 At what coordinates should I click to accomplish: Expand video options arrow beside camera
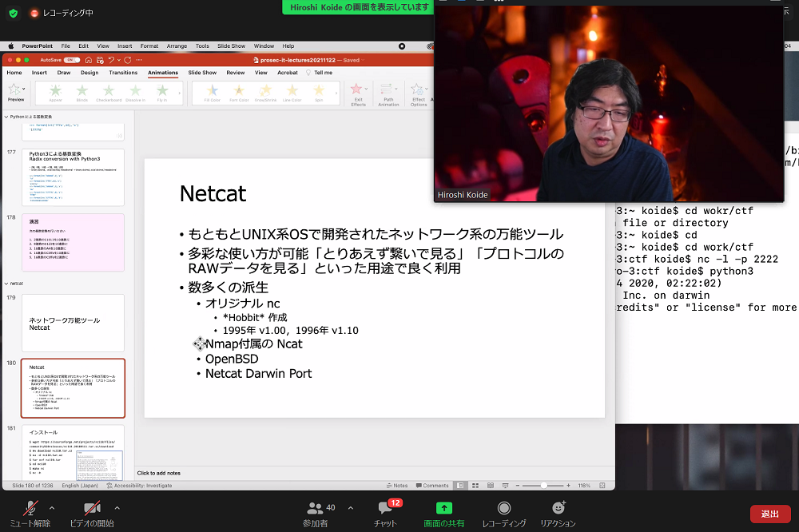[x=117, y=508]
